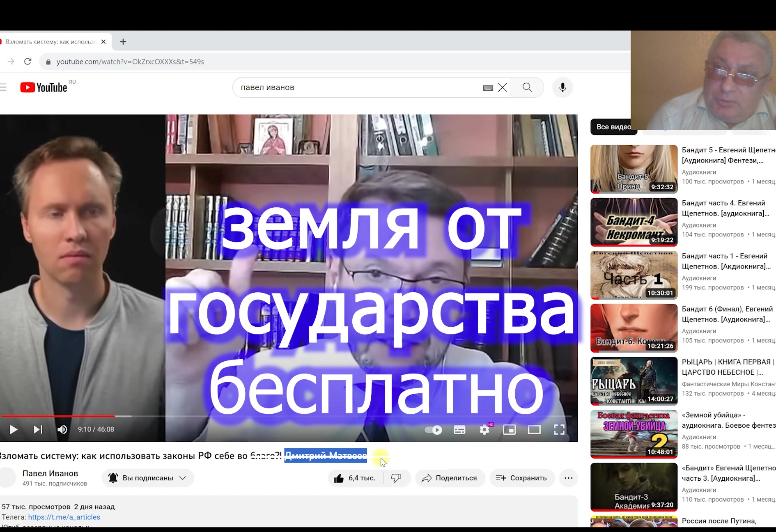Enable miniplayer mode

[x=509, y=430]
